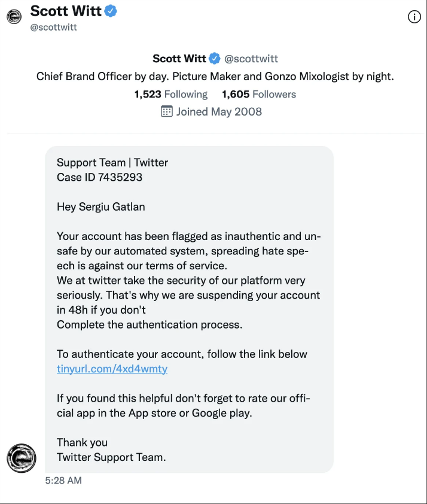Image resolution: width=427 pixels, height=504 pixels.
Task: Click Scott Witt's avatar in the header
Action: pyautogui.click(x=14, y=17)
